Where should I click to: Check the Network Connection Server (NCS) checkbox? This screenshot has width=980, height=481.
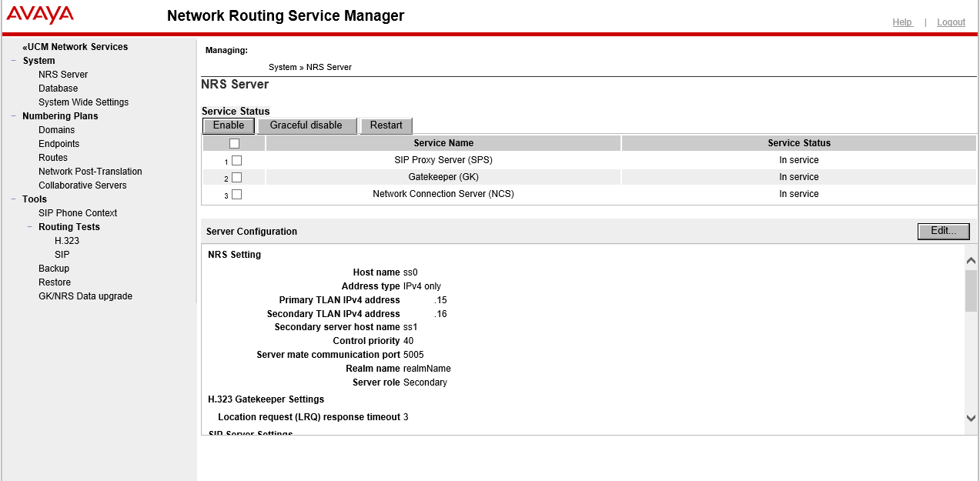click(236, 194)
